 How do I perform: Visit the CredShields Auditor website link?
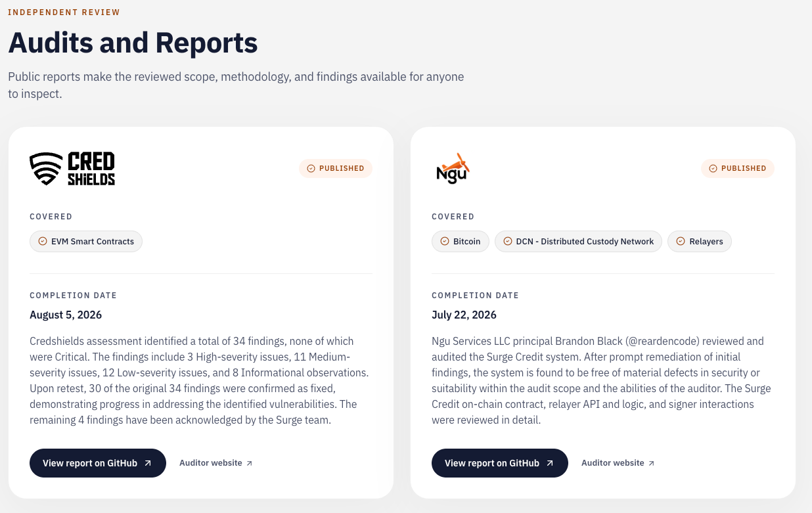point(216,463)
